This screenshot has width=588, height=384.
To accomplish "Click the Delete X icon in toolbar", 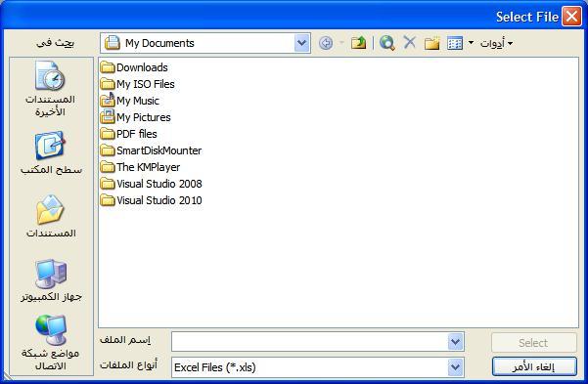I will [x=410, y=42].
